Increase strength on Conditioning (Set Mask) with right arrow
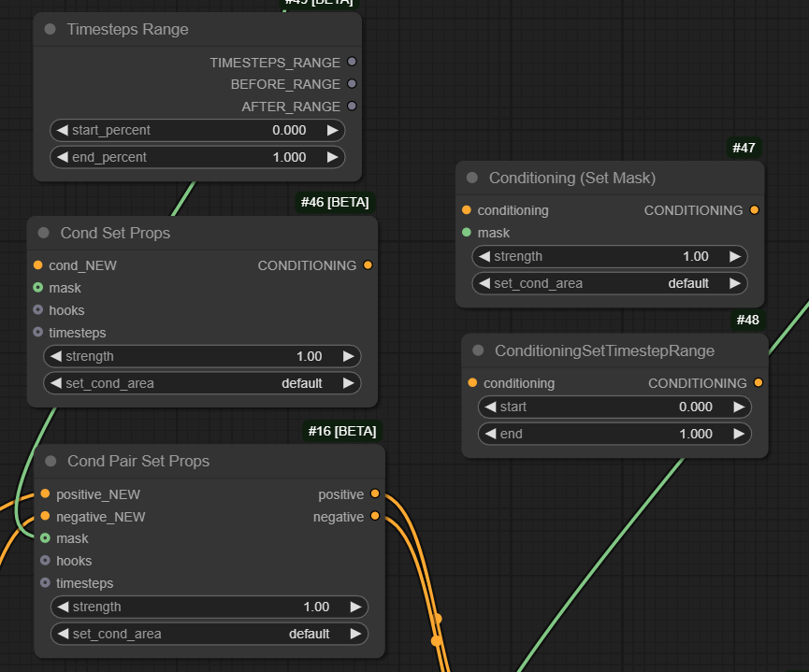This screenshot has height=672, width=809. point(737,256)
